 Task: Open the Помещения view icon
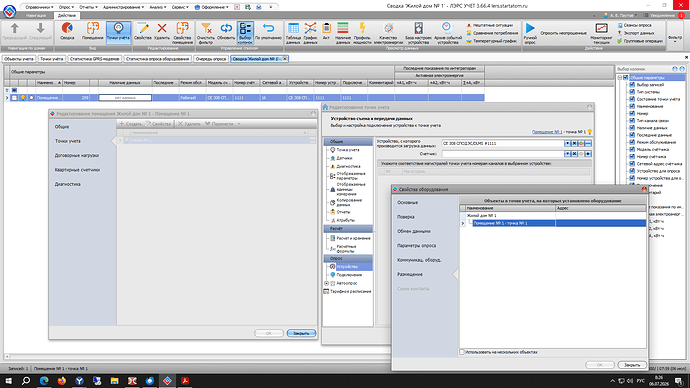point(92,28)
